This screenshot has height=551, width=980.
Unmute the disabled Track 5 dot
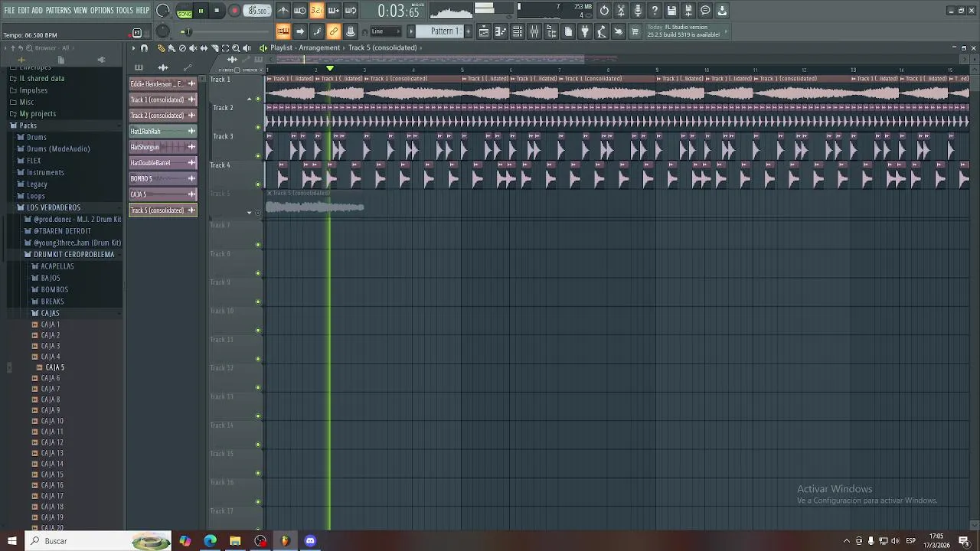[258, 213]
